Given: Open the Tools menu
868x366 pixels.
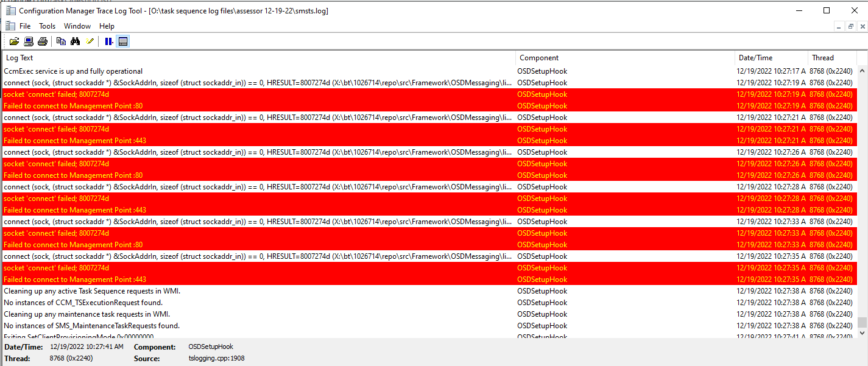Looking at the screenshot, I should pos(47,26).
